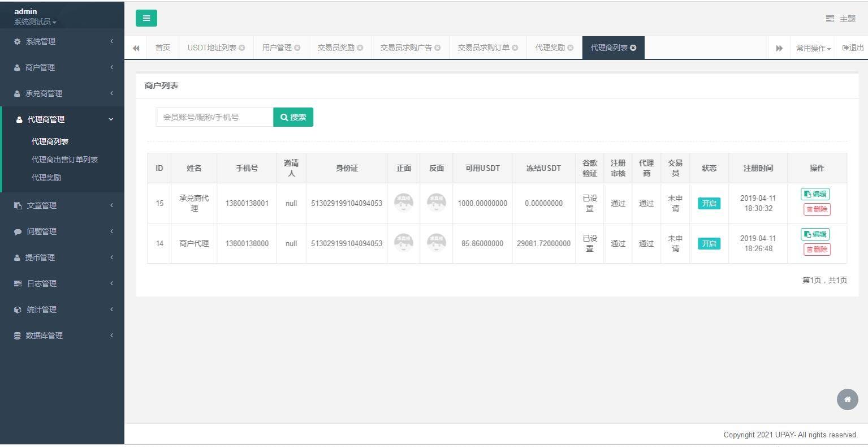
Task: Open 代理商出售订单列表 in the sidebar
Action: click(x=64, y=160)
